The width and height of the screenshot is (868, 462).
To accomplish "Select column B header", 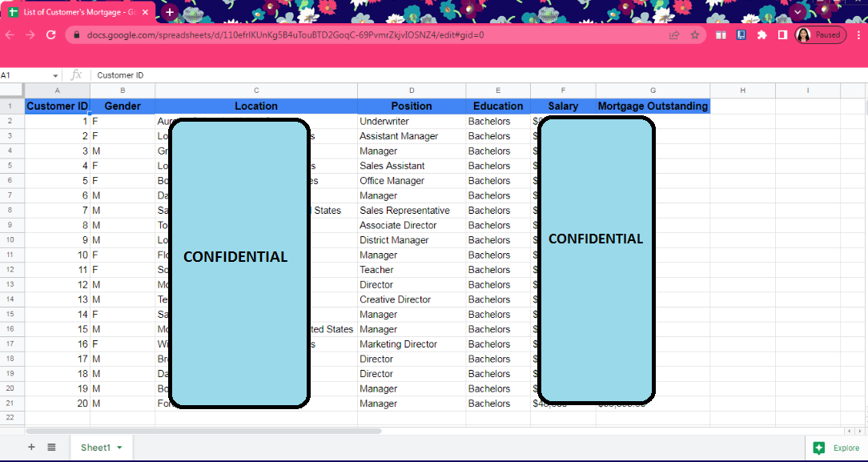I will point(123,90).
